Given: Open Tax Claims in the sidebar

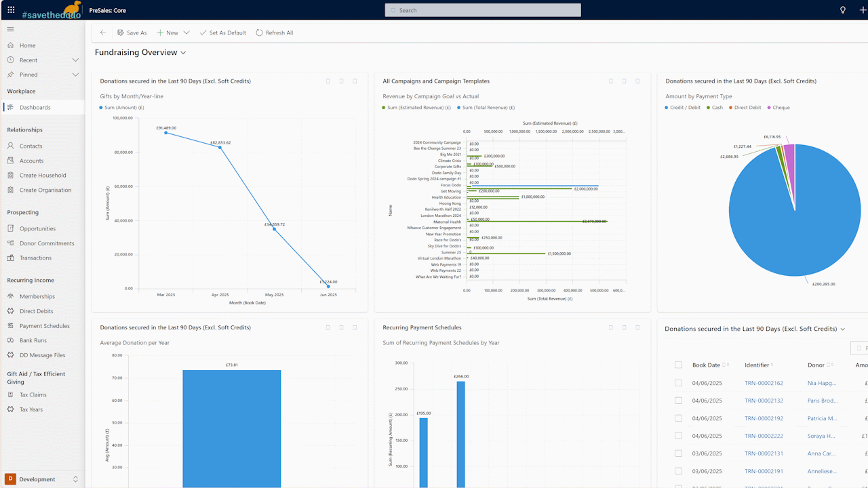Looking at the screenshot, I should [x=42, y=394].
